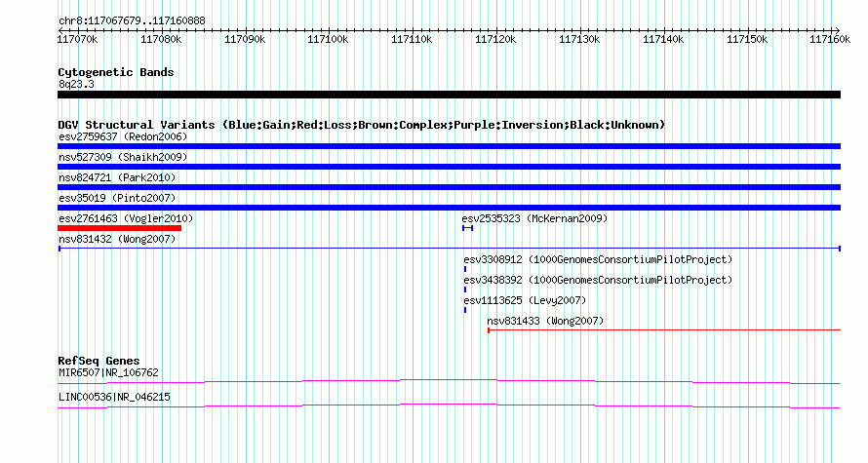Select the nsv527309 (Shaikh2009) blue bar

coord(449,167)
